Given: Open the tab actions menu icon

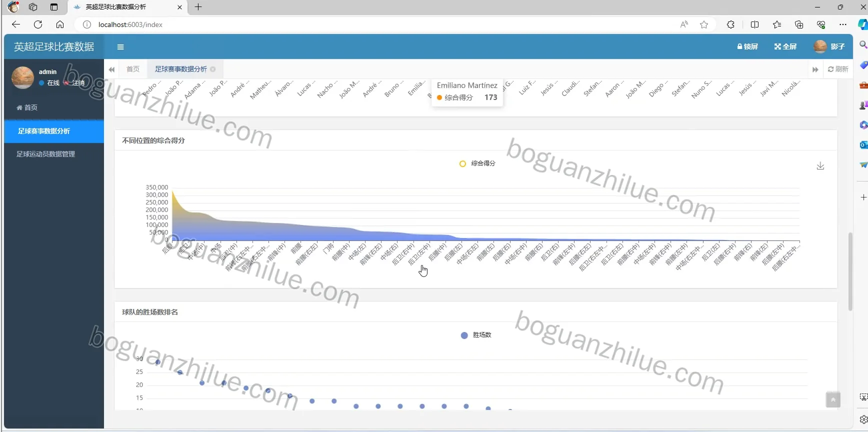Looking at the screenshot, I should coord(54,7).
